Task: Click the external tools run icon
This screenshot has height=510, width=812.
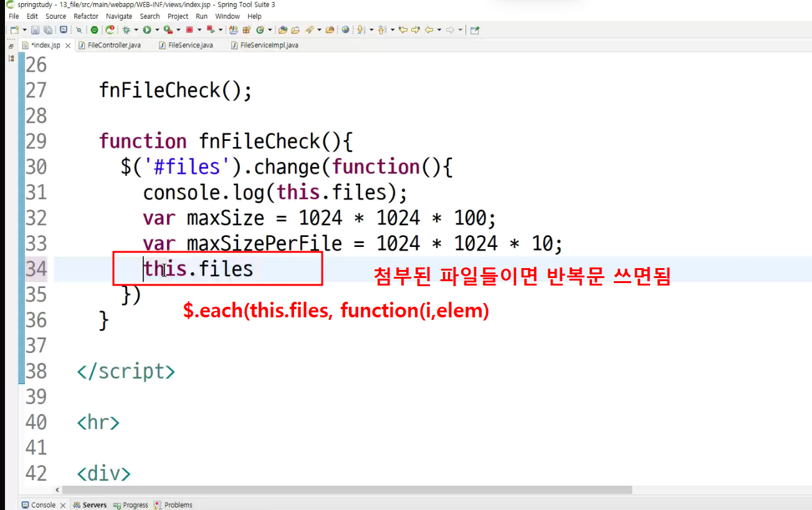Action: tap(211, 29)
